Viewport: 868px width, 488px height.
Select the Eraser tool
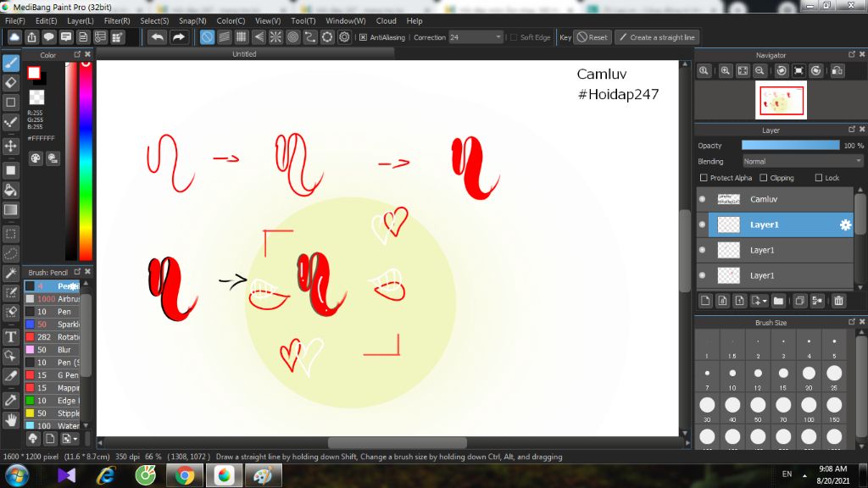pos(10,82)
